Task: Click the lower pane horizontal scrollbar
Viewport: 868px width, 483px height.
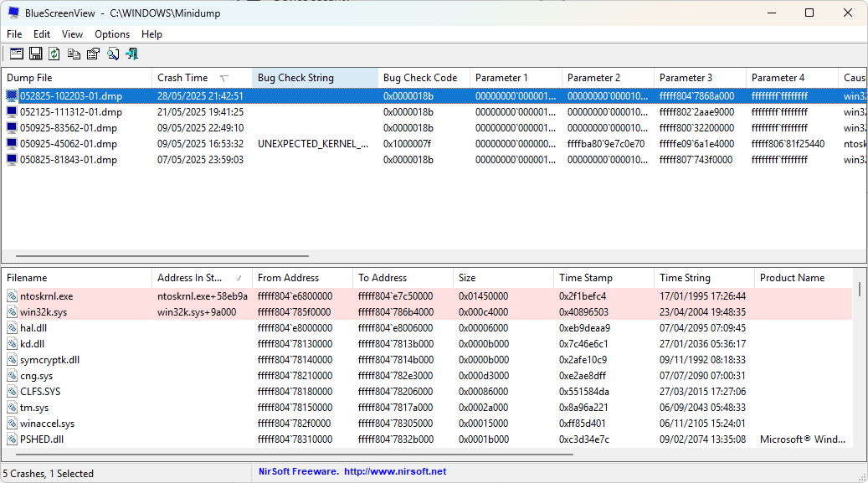Action: [295, 455]
